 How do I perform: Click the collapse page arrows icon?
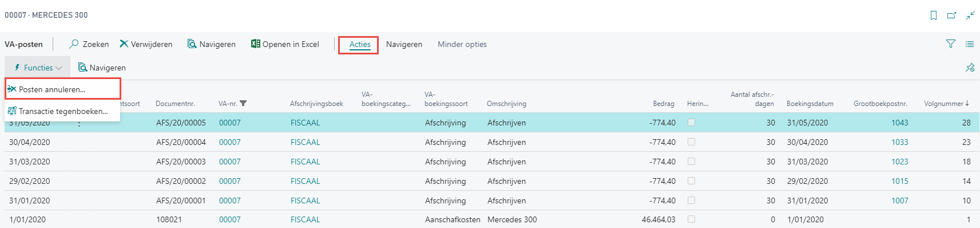[970, 15]
